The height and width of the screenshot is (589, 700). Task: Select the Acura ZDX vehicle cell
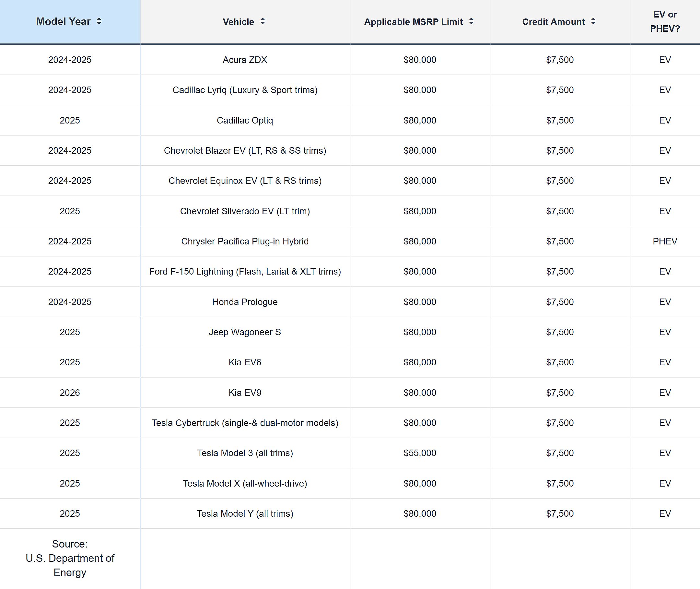pos(245,60)
